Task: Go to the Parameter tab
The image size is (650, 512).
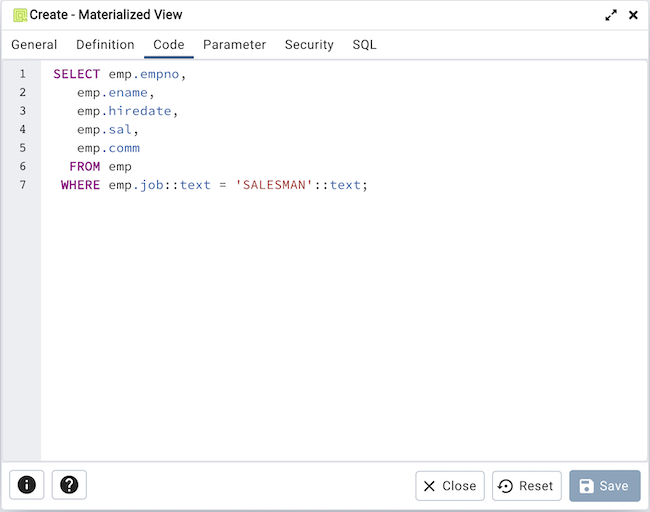Action: click(x=234, y=45)
